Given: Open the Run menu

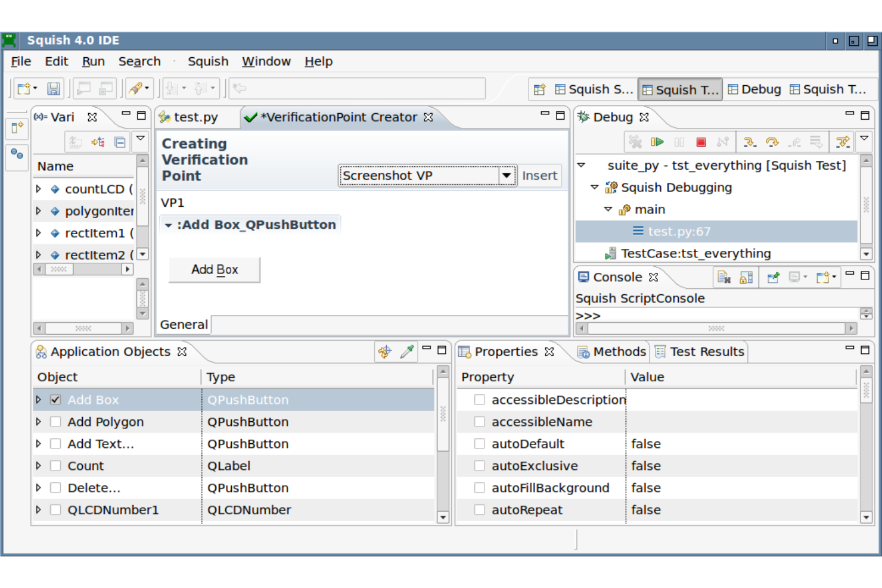Looking at the screenshot, I should [x=93, y=61].
